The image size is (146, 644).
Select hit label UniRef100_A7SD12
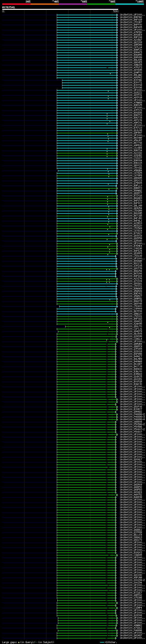pyautogui.click(x=131, y=628)
